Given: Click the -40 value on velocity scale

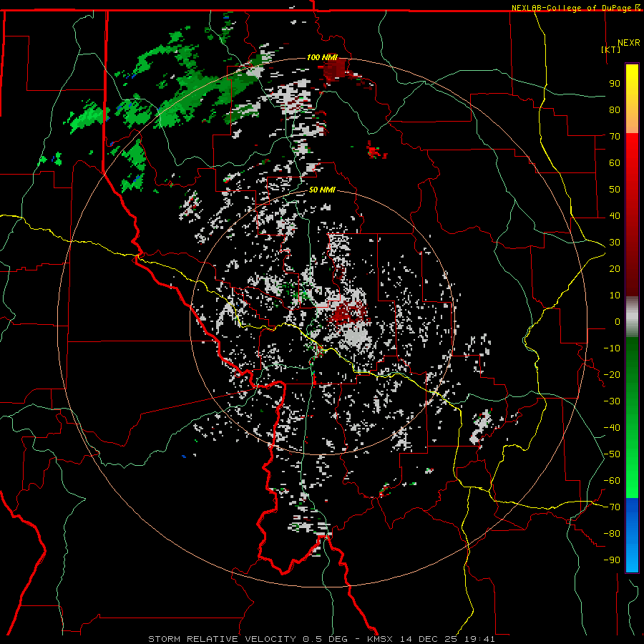Looking at the screenshot, I should tap(612, 428).
